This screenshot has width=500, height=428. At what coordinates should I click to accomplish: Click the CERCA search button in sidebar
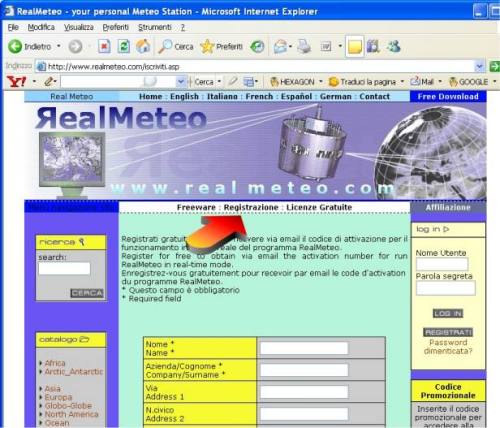pos(87,293)
